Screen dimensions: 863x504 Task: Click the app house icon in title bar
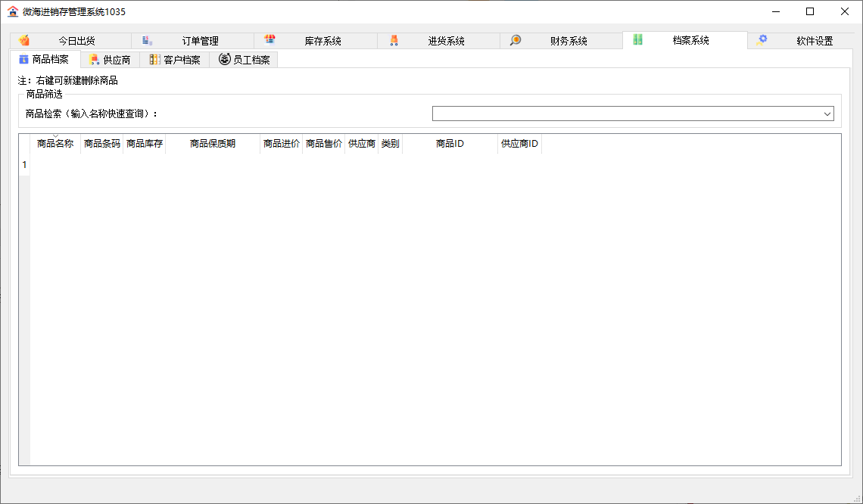pyautogui.click(x=13, y=11)
